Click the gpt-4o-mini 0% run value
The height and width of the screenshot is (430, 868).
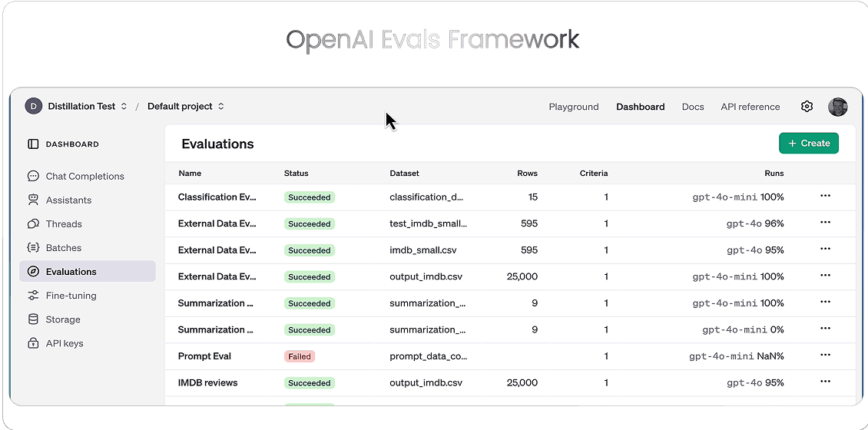pos(743,330)
